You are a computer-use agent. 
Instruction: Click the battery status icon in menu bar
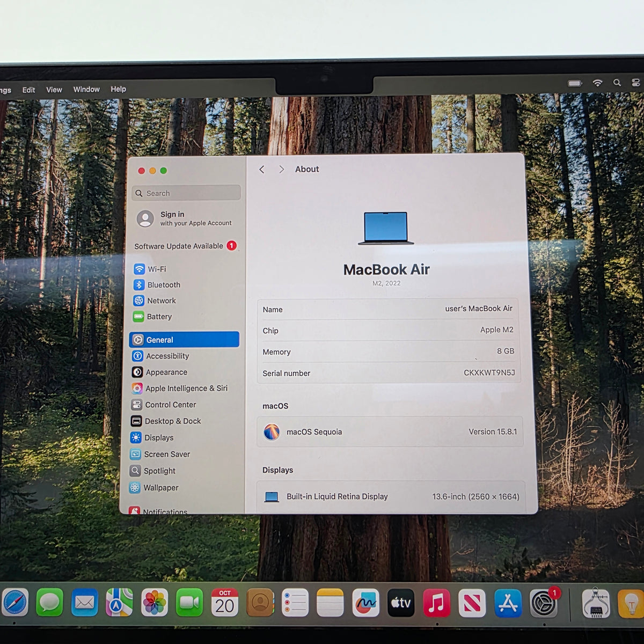pyautogui.click(x=575, y=83)
